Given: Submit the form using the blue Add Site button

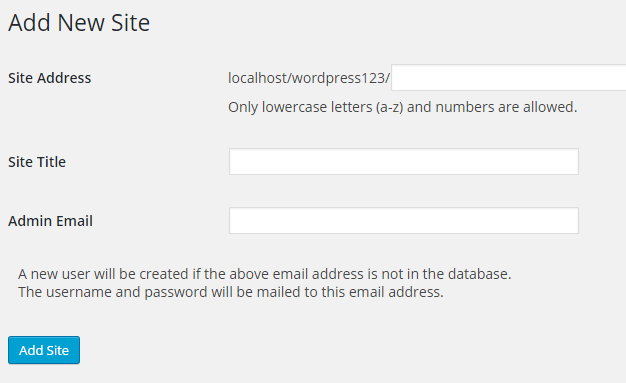Looking at the screenshot, I should [x=44, y=350].
